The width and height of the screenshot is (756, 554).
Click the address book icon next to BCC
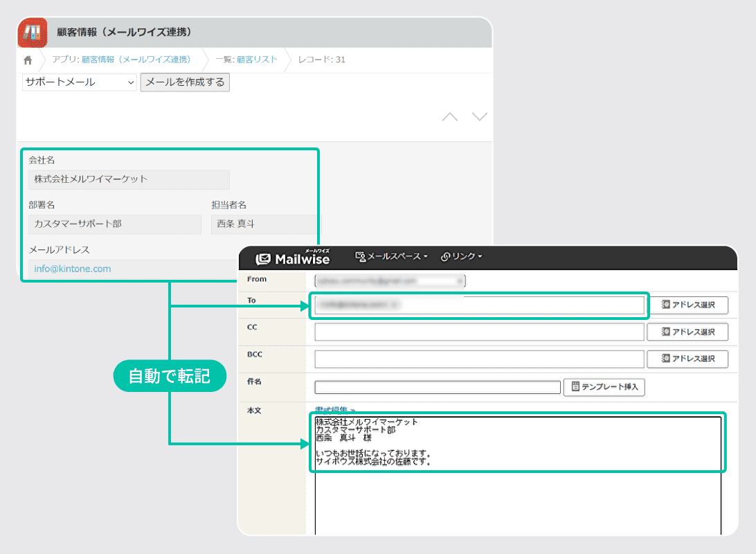[x=666, y=359]
